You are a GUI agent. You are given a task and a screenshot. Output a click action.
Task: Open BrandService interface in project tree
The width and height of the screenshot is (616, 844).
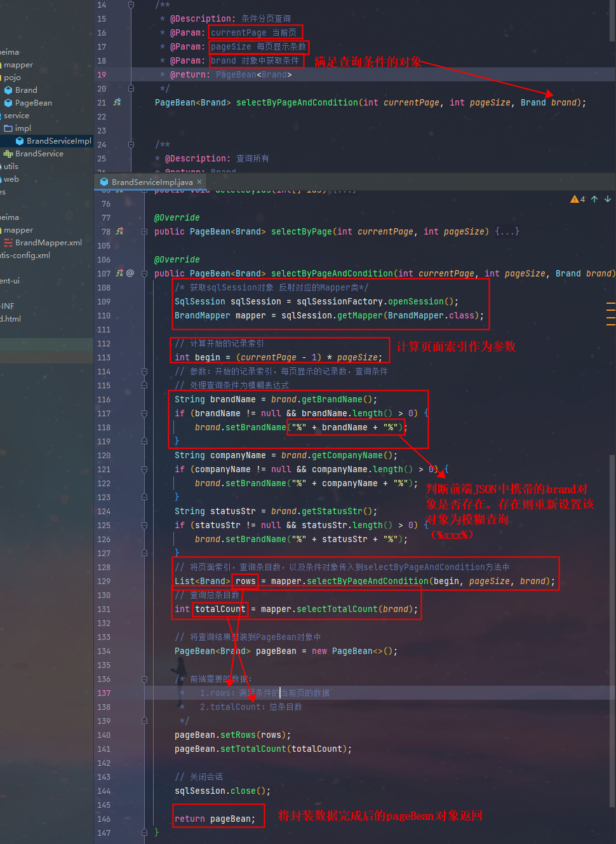(x=39, y=153)
